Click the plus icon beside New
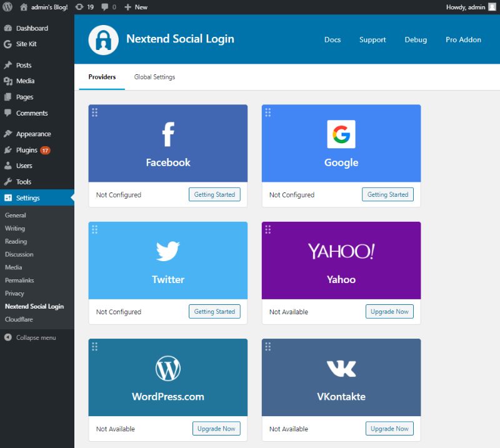Image resolution: width=500 pixels, height=448 pixels. click(127, 7)
